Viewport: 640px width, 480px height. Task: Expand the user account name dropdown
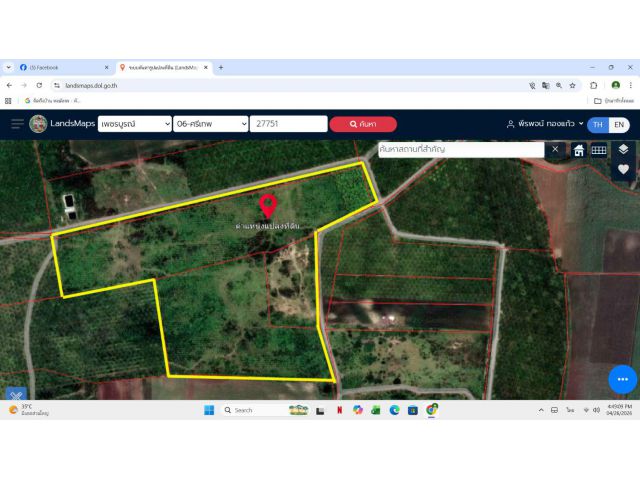[x=545, y=124]
